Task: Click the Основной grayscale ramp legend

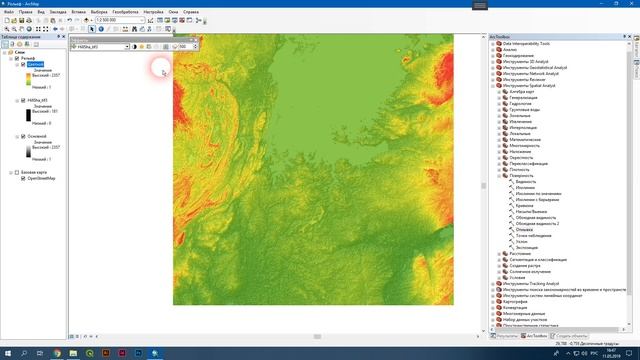Action: coord(28,151)
